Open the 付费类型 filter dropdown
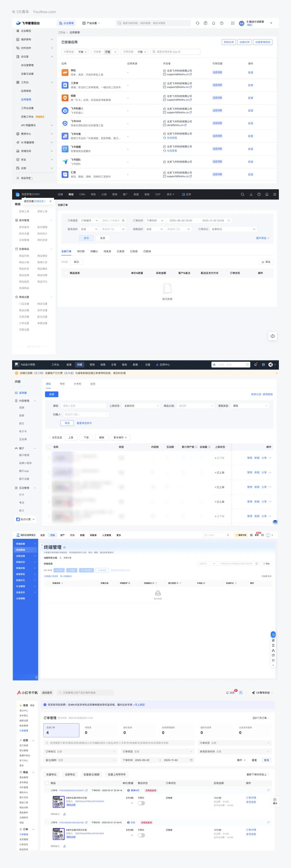The width and height of the screenshot is (291, 868). (x=75, y=52)
